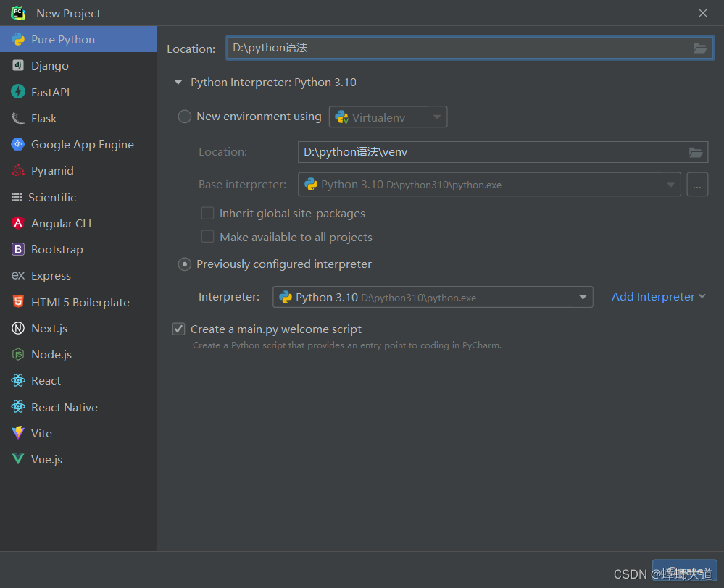Choose the Scientific project type

[78, 197]
